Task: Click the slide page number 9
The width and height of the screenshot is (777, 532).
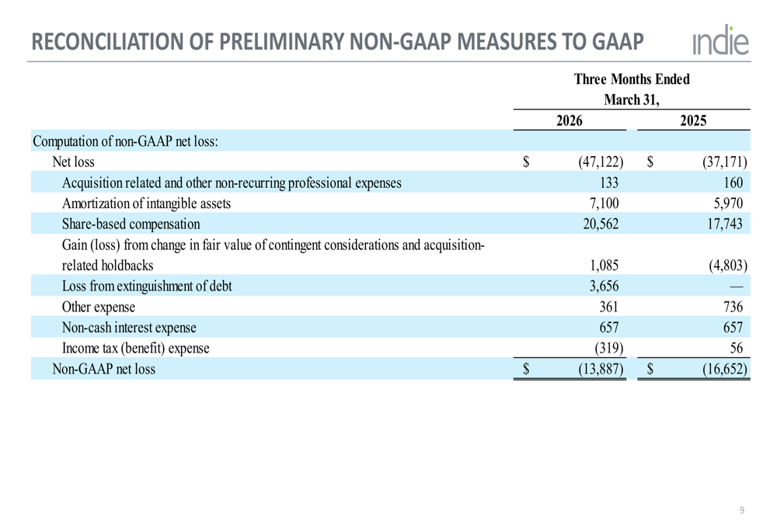Action: [x=742, y=510]
